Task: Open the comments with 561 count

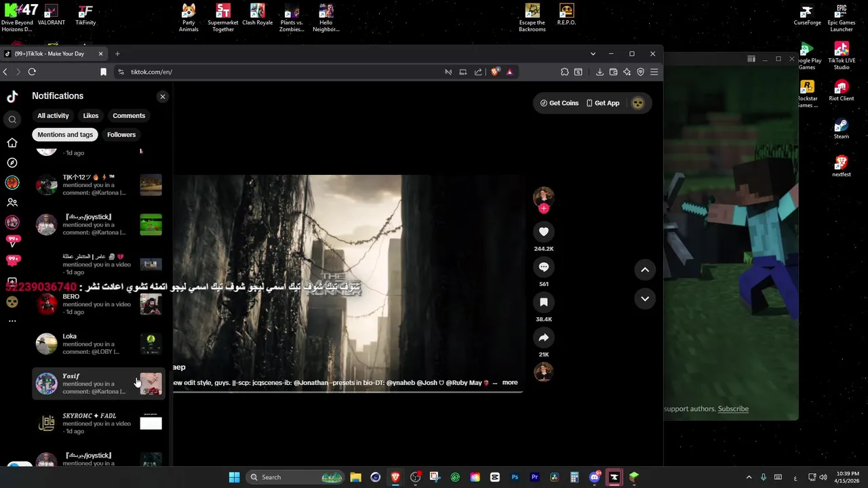Action: pos(544,267)
